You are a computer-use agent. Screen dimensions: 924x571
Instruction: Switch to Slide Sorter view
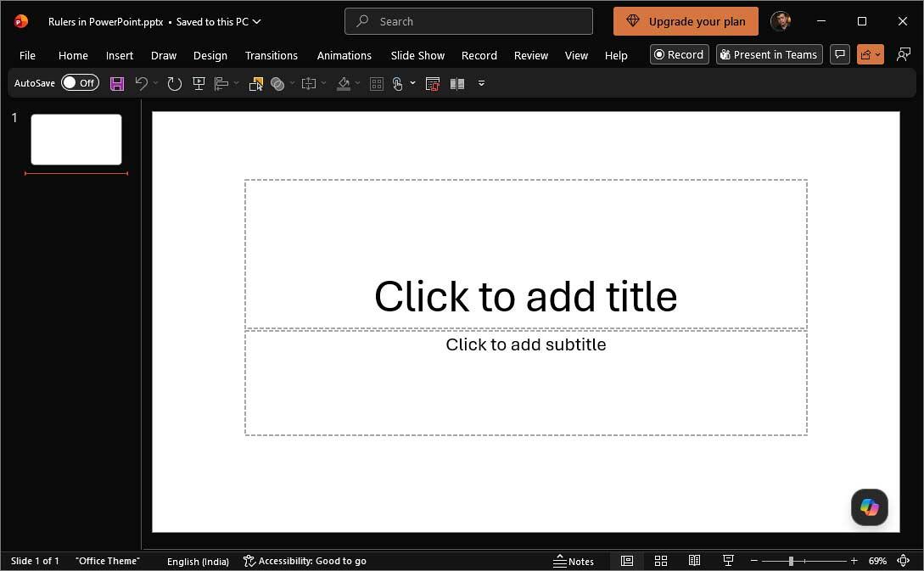pos(661,561)
